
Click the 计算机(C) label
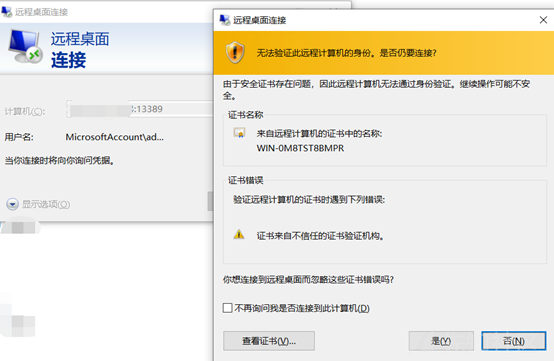pyautogui.click(x=25, y=112)
